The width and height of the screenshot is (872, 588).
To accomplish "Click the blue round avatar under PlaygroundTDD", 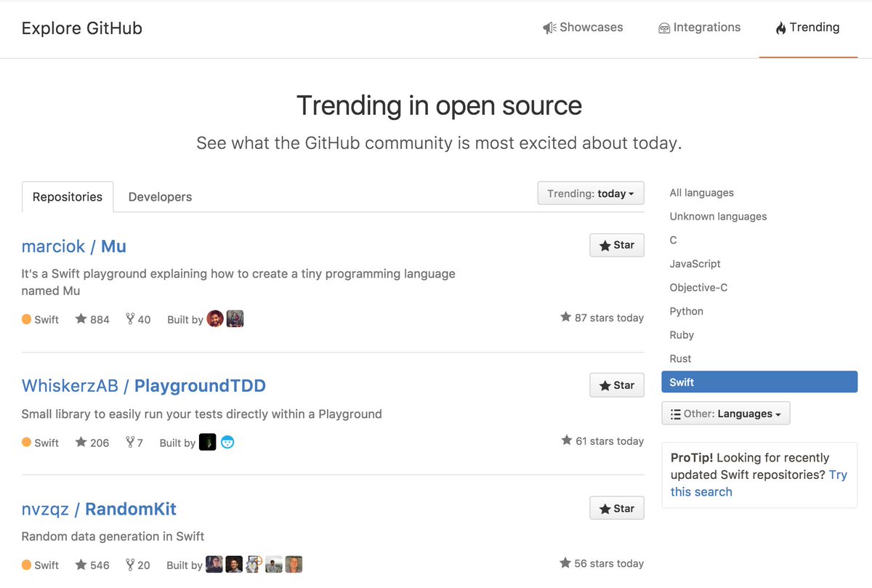I will pyautogui.click(x=227, y=442).
